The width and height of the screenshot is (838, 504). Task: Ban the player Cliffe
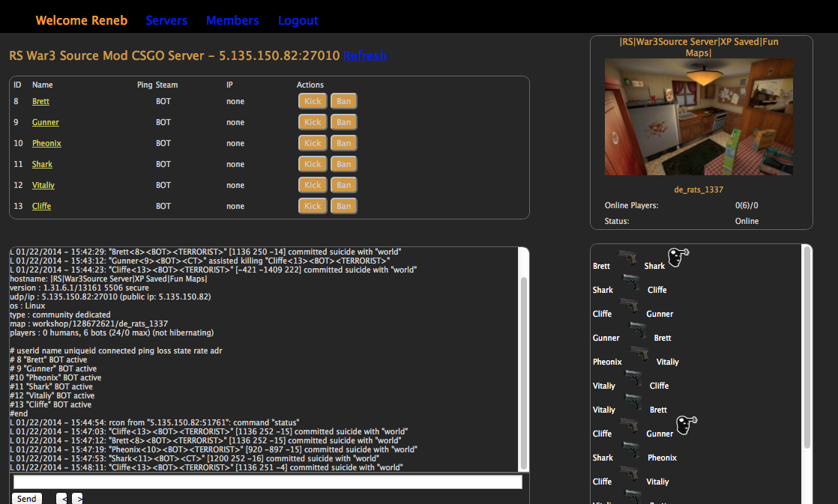click(x=343, y=206)
